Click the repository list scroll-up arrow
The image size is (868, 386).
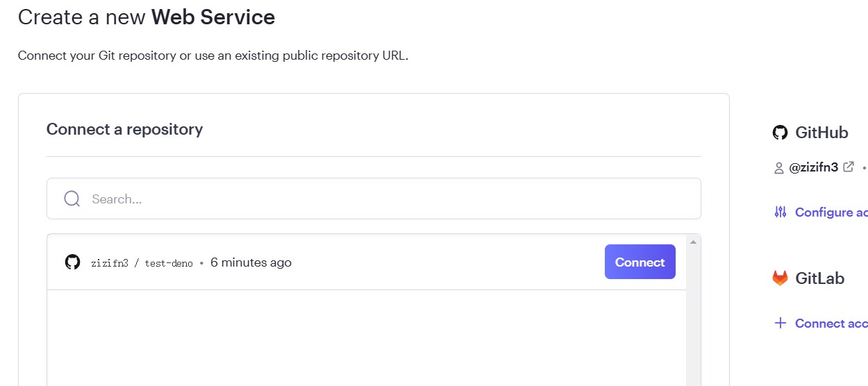tap(692, 242)
